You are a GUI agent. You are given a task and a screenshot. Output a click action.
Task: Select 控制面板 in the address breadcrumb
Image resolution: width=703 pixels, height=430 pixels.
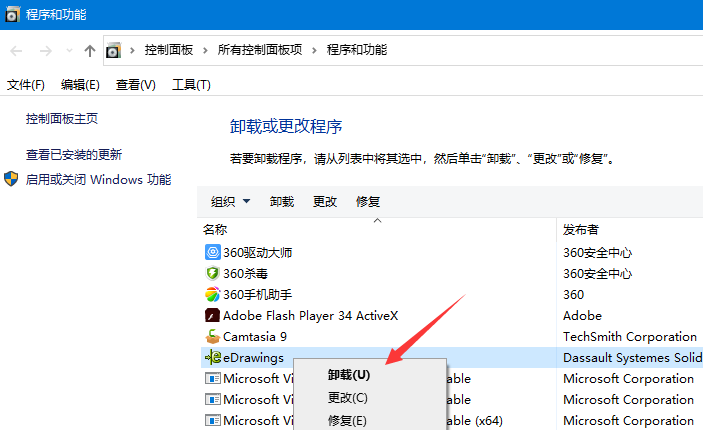(169, 50)
